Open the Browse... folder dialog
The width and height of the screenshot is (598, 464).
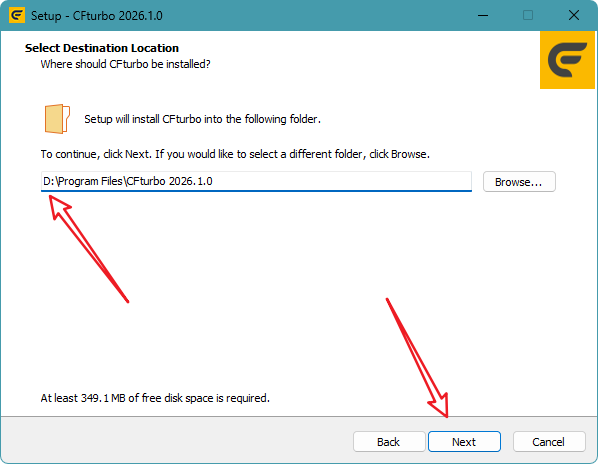click(x=519, y=181)
